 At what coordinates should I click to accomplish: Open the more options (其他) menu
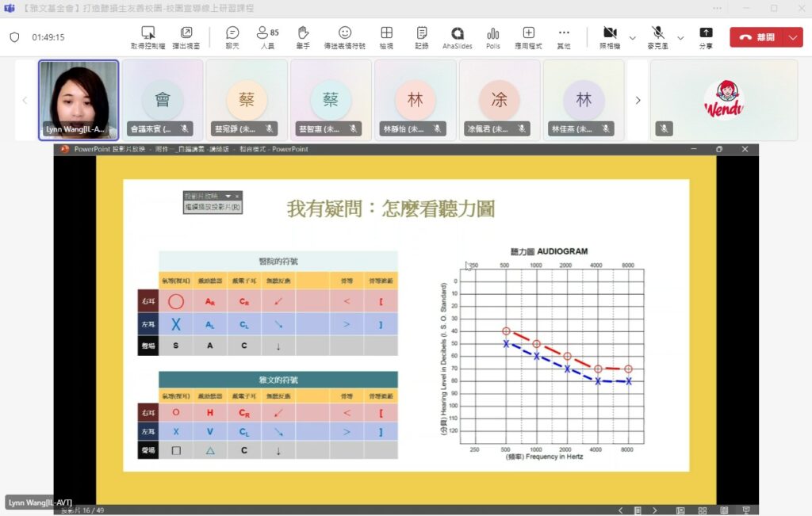(x=564, y=36)
